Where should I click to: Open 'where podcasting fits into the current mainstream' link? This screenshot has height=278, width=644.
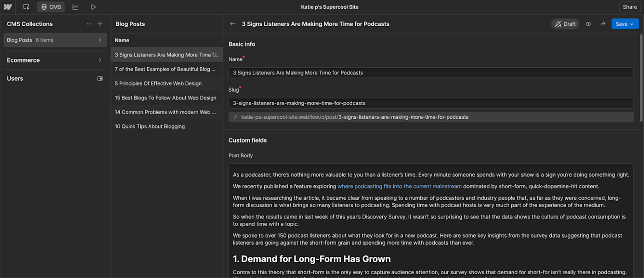point(399,186)
